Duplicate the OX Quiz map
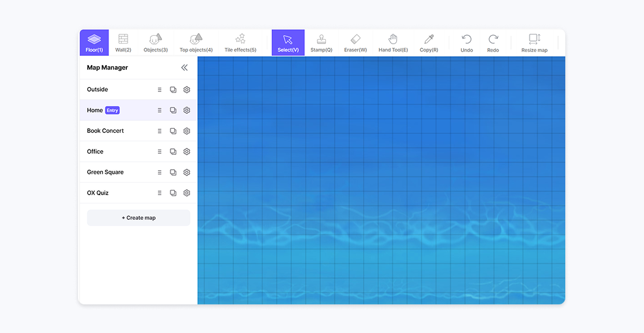 click(x=173, y=193)
